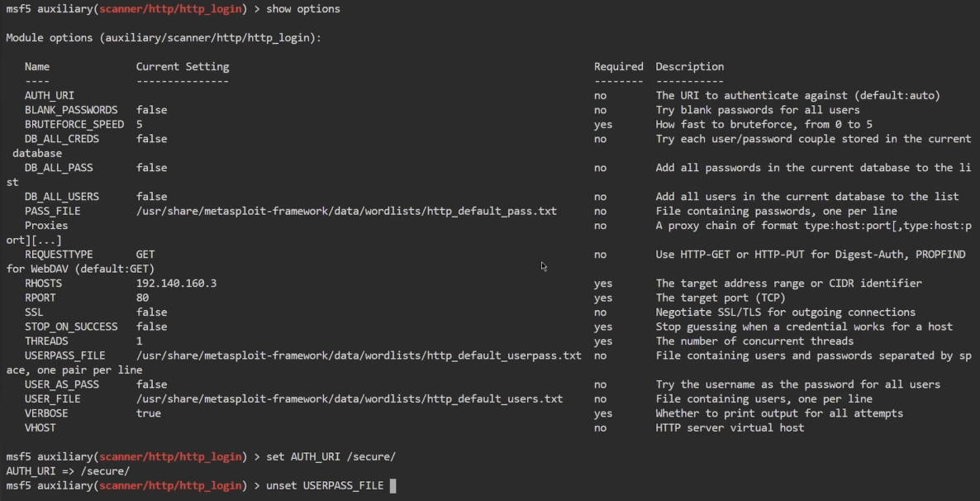Click the VHOST option name
980x501 pixels.
[x=40, y=428]
